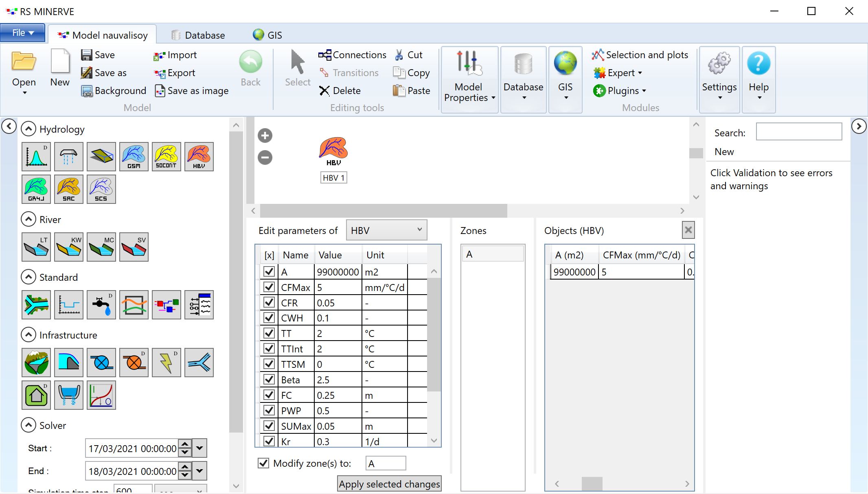868x494 pixels.
Task: Open the File menu
Action: click(22, 33)
